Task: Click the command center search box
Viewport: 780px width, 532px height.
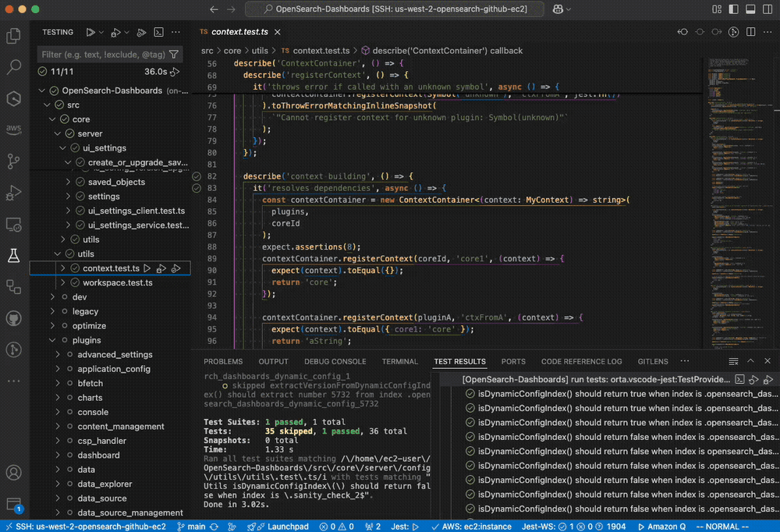Action: click(395, 9)
